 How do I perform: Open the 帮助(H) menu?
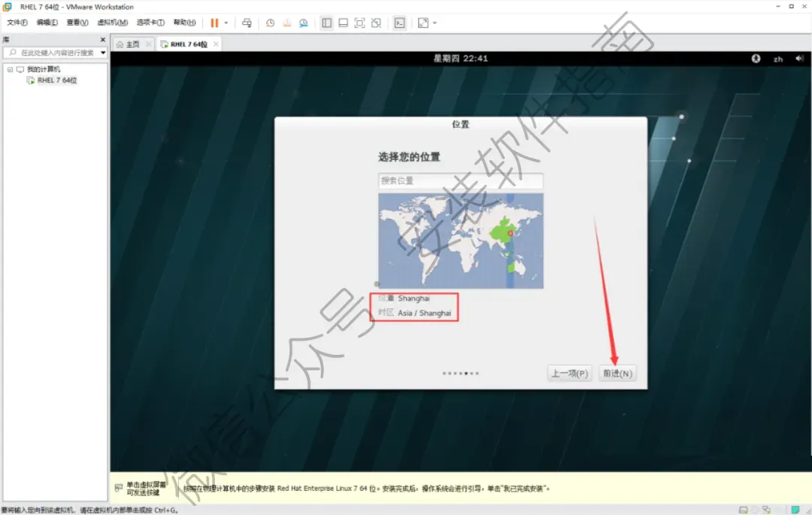coord(184,23)
